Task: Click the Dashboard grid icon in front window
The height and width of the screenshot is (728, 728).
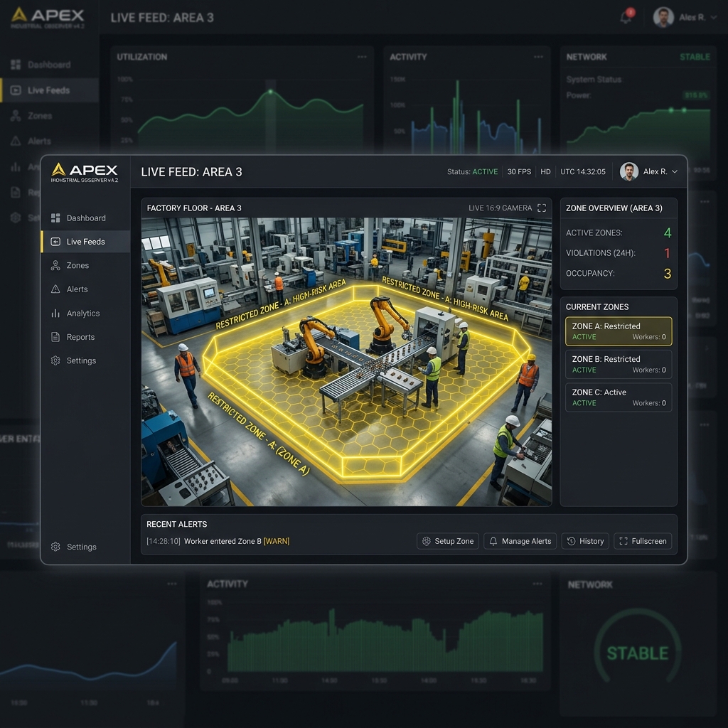Action: coord(55,218)
